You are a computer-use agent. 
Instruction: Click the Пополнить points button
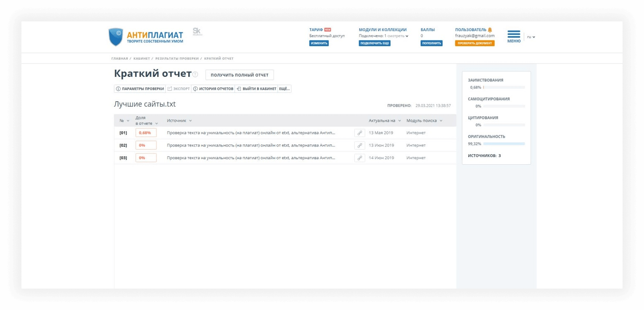click(x=431, y=43)
